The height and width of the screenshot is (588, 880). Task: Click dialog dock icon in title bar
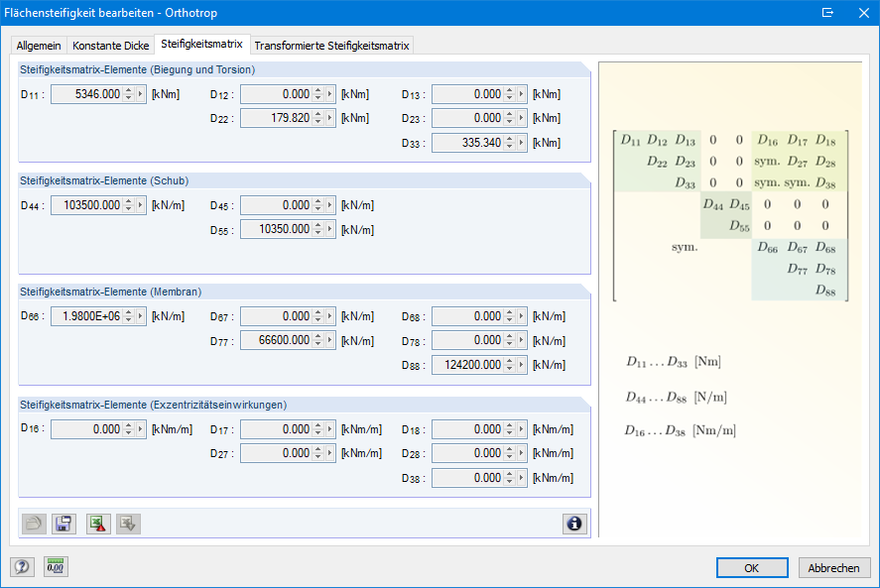827,12
